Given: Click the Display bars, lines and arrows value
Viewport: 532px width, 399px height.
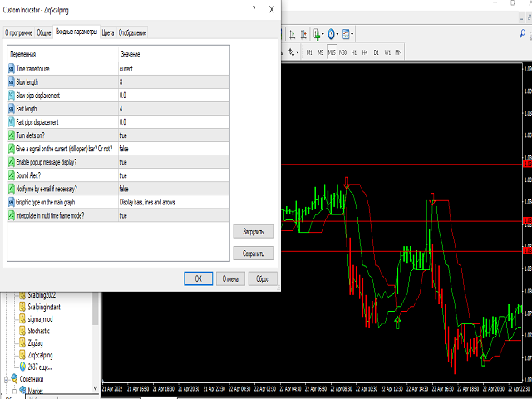Looking at the screenshot, I should click(x=174, y=202).
